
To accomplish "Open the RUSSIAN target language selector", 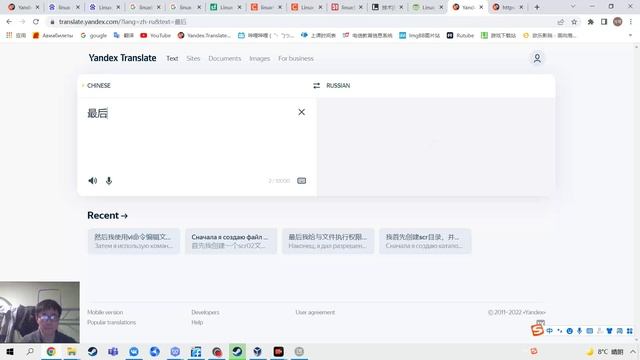I will 338,85.
